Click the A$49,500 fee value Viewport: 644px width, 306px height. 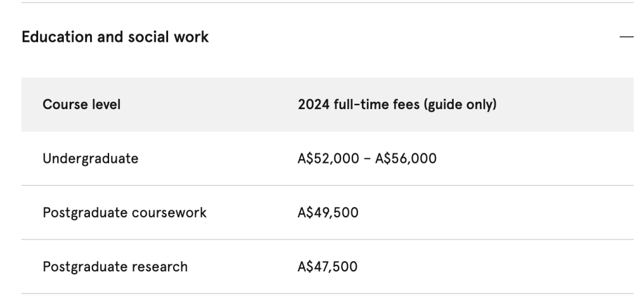coord(328,213)
